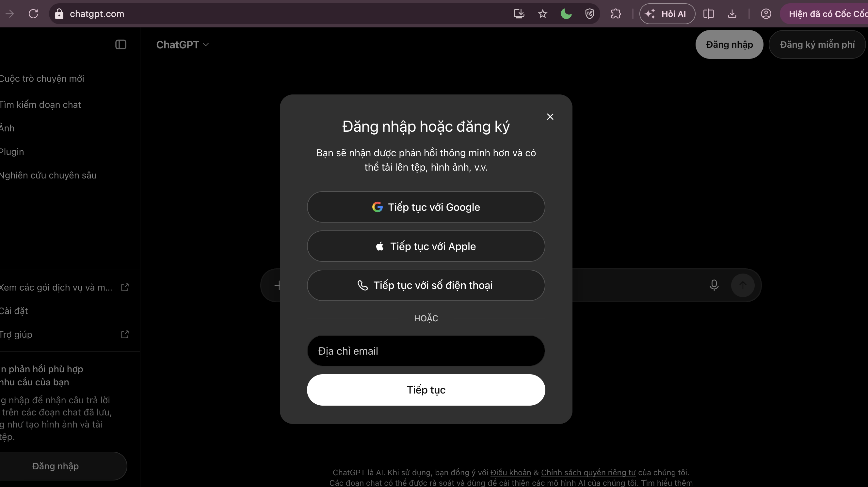Screen dimensions: 868x487
Task: Open Nghiên cứu chuyên sâu
Action: (48, 176)
